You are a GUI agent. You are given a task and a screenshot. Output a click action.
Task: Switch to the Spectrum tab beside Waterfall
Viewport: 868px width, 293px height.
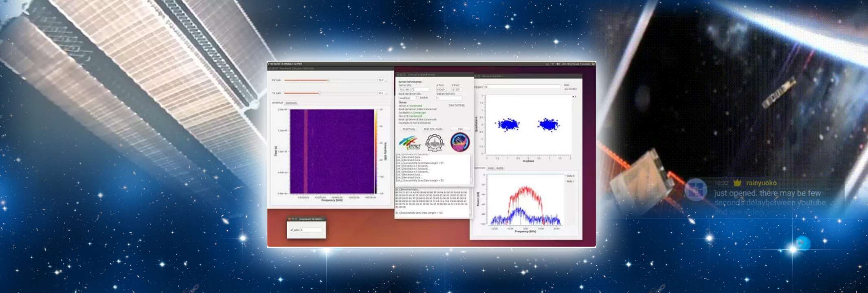[x=291, y=103]
